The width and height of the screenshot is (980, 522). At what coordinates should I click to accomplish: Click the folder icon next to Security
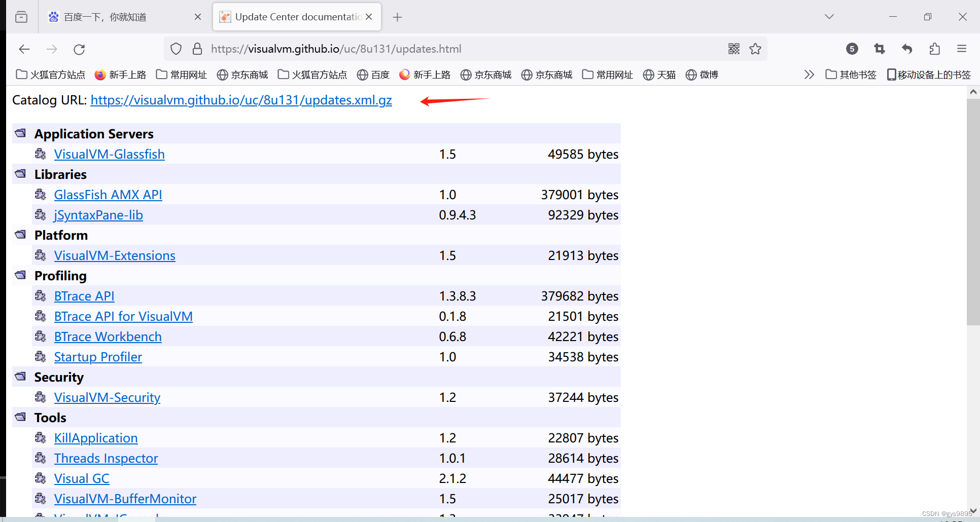20,376
